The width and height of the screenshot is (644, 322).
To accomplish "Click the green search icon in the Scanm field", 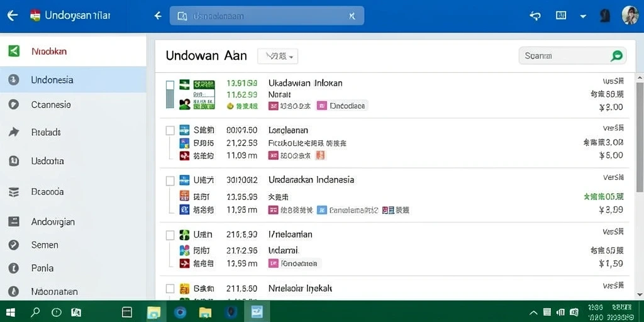I will pyautogui.click(x=616, y=56).
